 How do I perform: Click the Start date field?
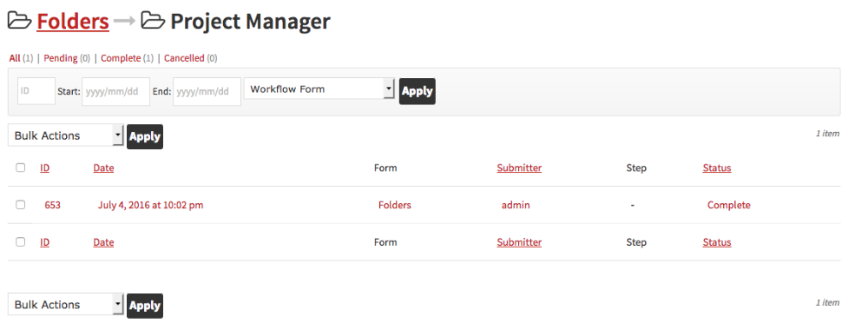115,91
